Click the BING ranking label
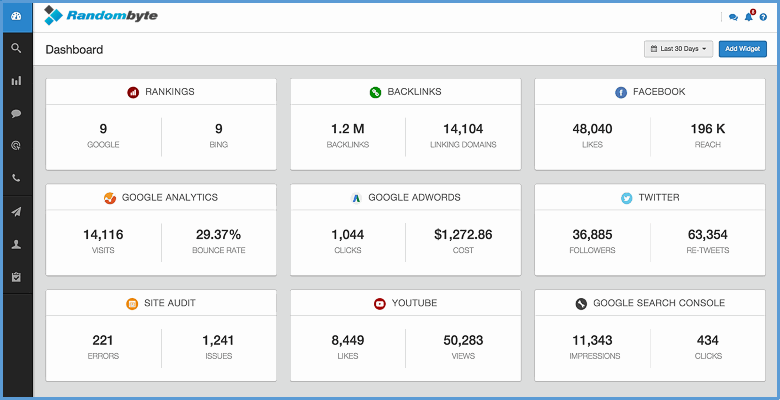The image size is (780, 400). coord(218,145)
